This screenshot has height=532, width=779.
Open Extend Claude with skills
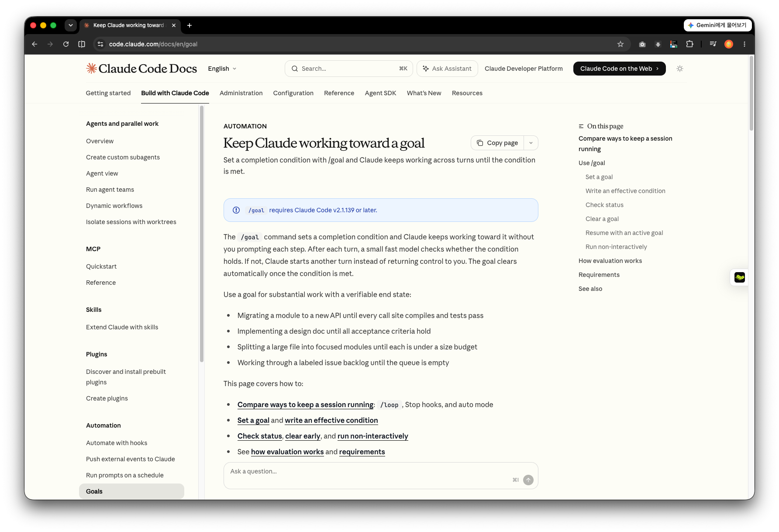(122, 327)
